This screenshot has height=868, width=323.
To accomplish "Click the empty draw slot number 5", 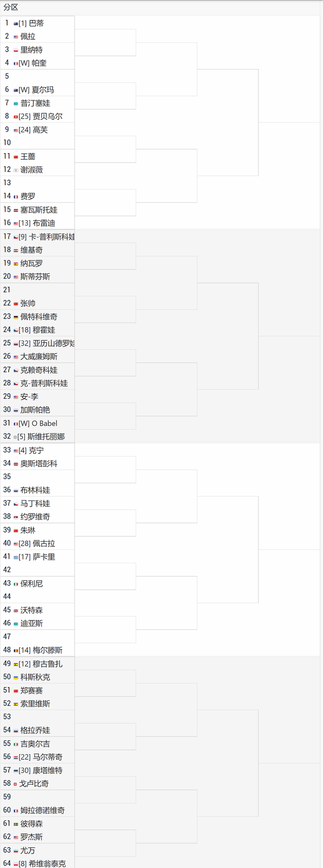I will click(x=7, y=76).
